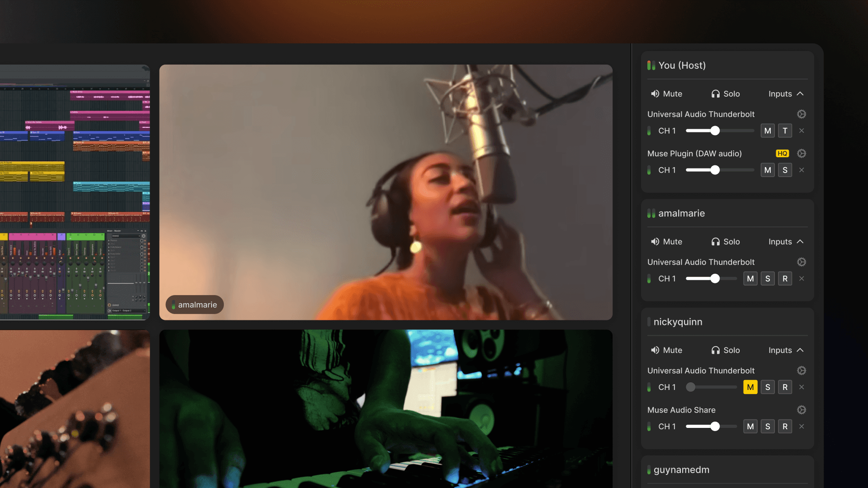The width and height of the screenshot is (868, 488).
Task: Solo the amalmarie participant
Action: pyautogui.click(x=725, y=242)
